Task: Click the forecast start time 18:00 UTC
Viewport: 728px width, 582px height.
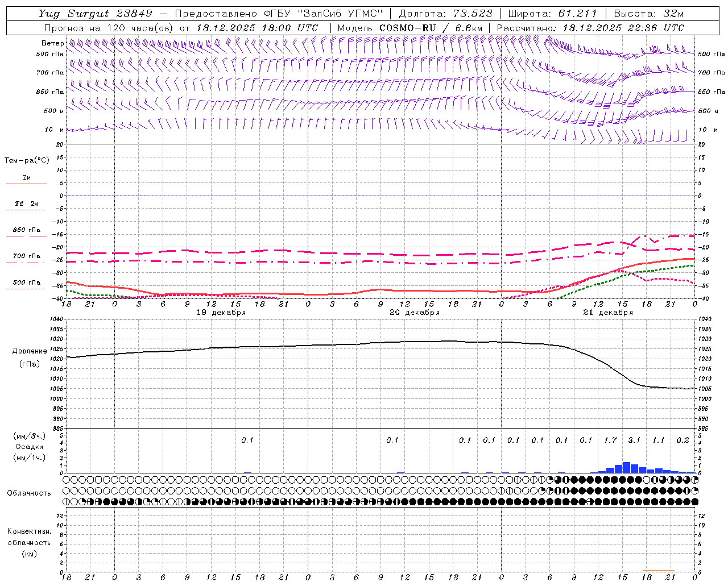Action: click(290, 28)
